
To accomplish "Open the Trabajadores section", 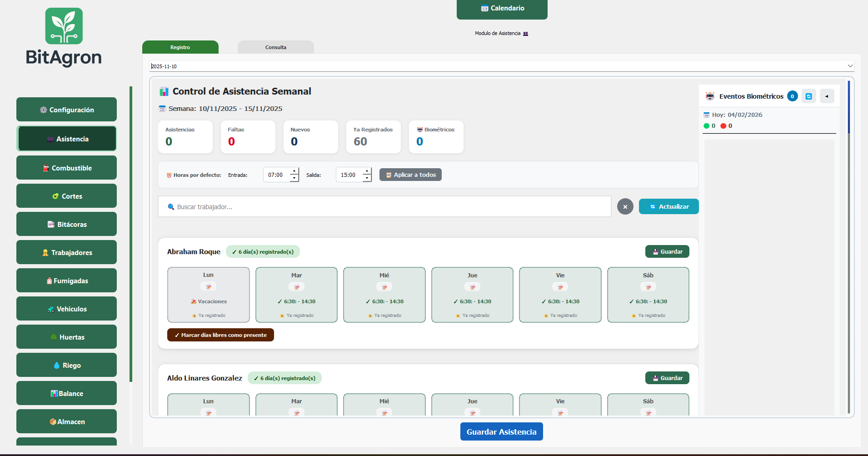I will click(66, 252).
